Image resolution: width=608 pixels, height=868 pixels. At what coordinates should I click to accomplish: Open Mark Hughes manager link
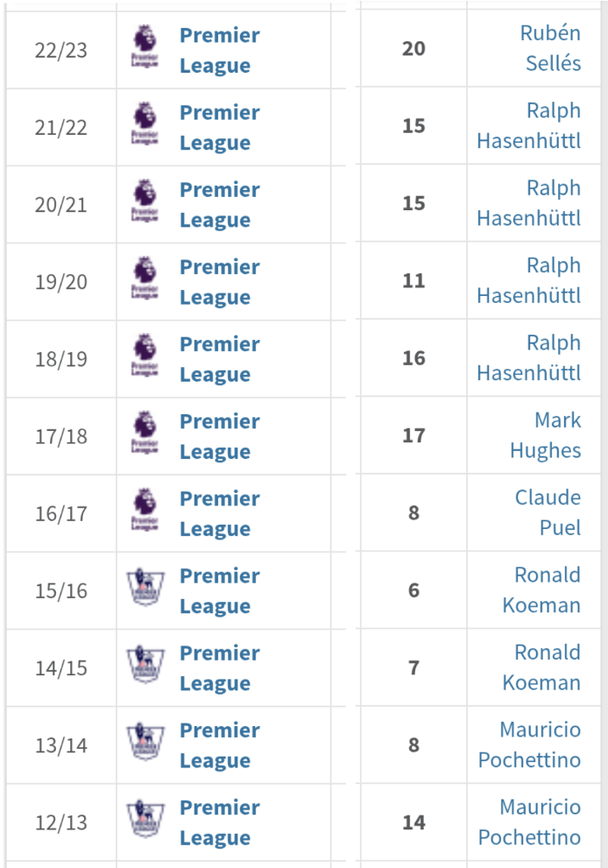pyautogui.click(x=546, y=435)
